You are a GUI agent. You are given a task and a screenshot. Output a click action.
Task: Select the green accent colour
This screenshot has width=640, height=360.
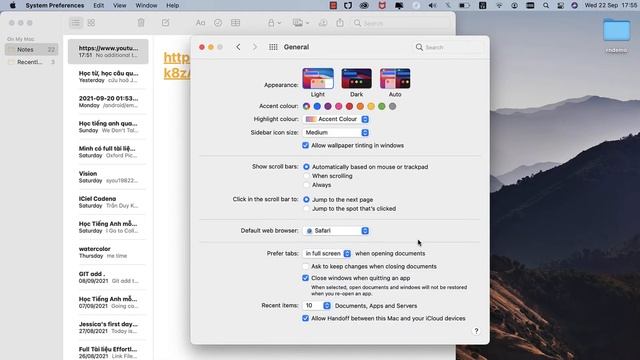pyautogui.click(x=382, y=106)
